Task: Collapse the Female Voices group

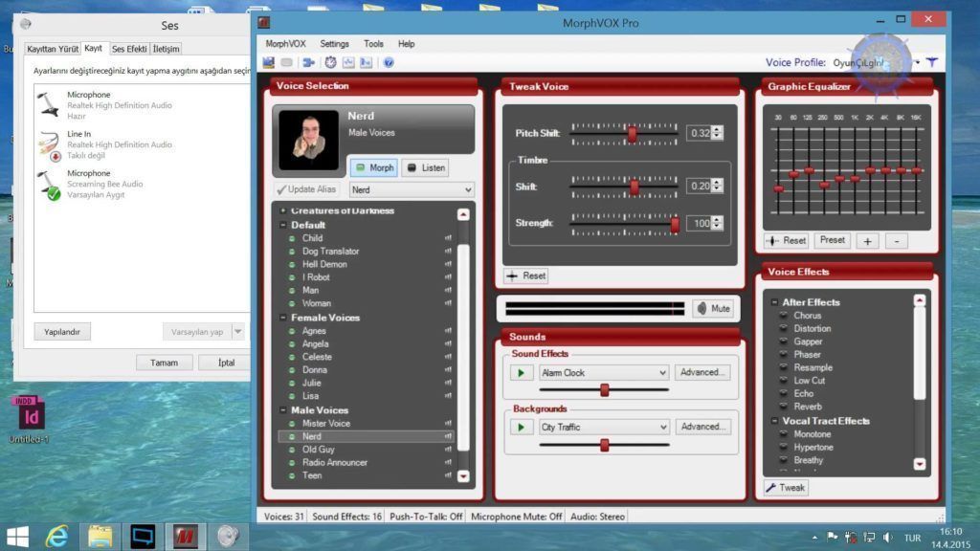Action: (283, 318)
